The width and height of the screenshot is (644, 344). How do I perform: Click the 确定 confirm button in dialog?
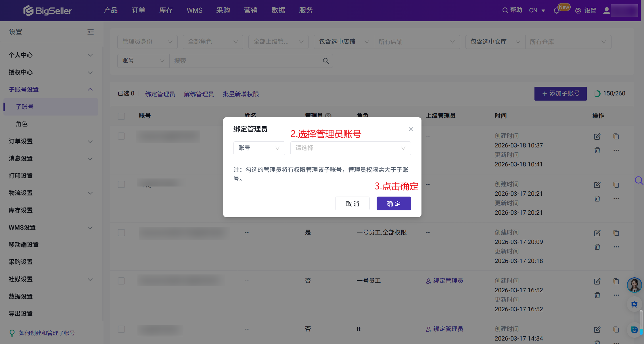coord(394,204)
